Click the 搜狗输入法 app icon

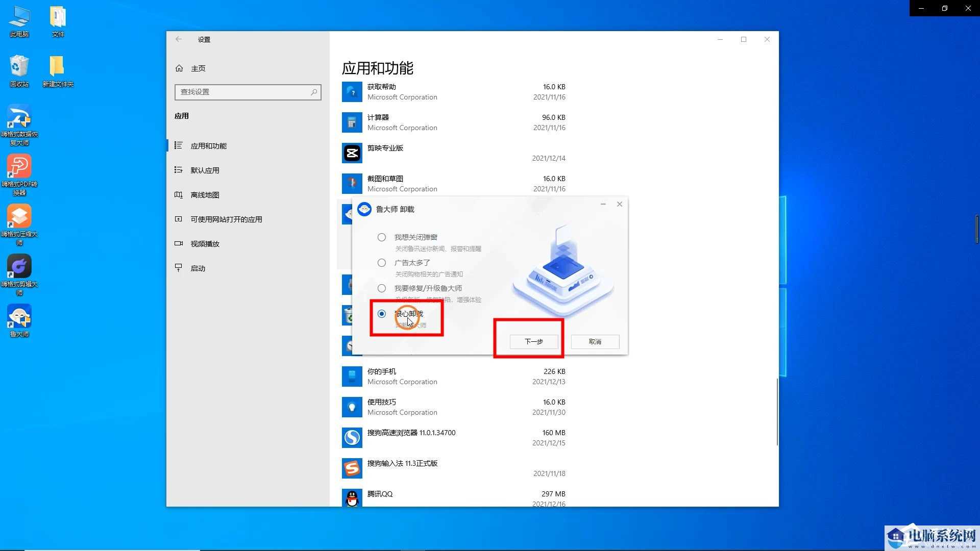352,468
